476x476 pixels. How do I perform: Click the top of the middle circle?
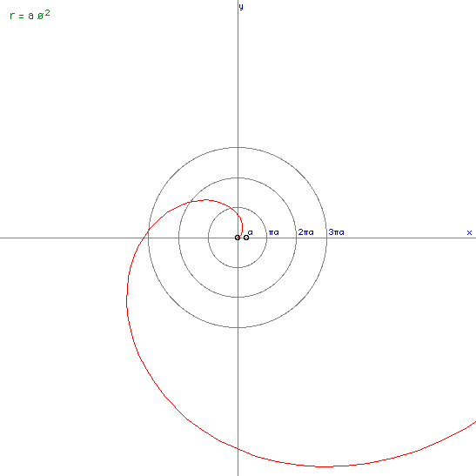(238, 178)
